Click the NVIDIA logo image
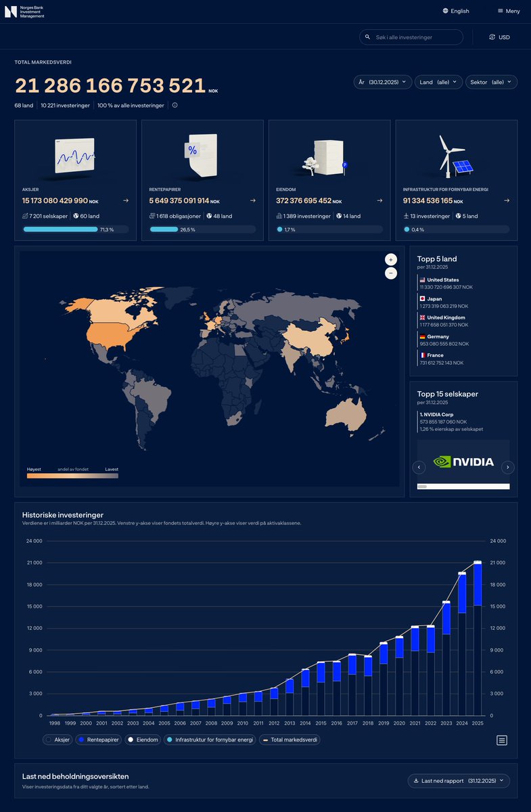Screen dimensions: 531x812 coord(463,462)
